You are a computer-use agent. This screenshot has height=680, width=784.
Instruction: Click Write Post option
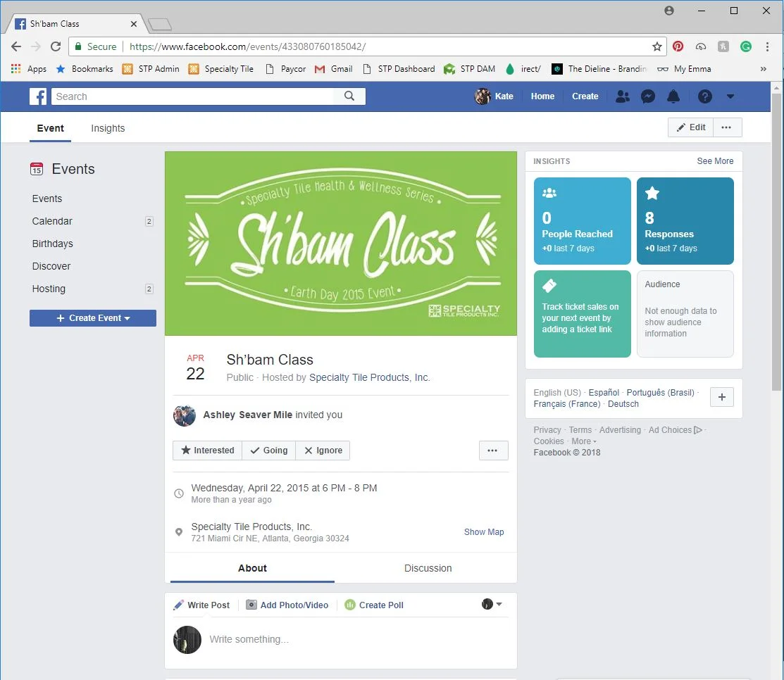(x=201, y=605)
